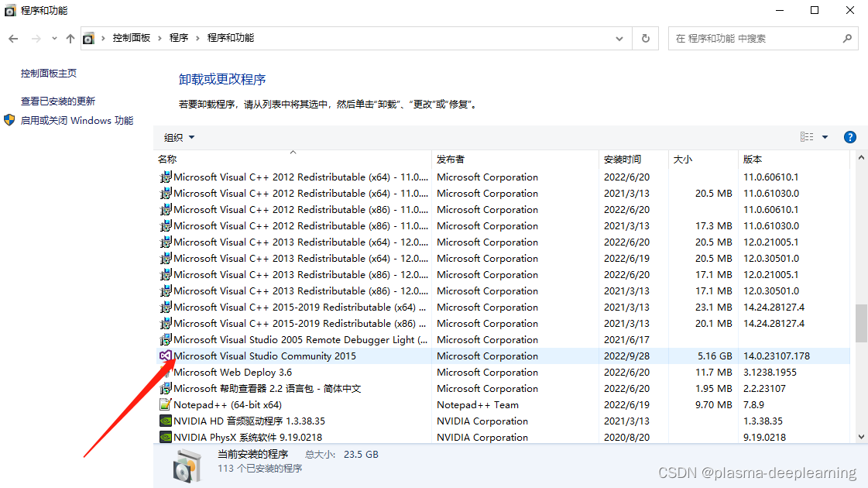Click the installed programs icon in details pane
This screenshot has width=868, height=488.
pos(187,466)
